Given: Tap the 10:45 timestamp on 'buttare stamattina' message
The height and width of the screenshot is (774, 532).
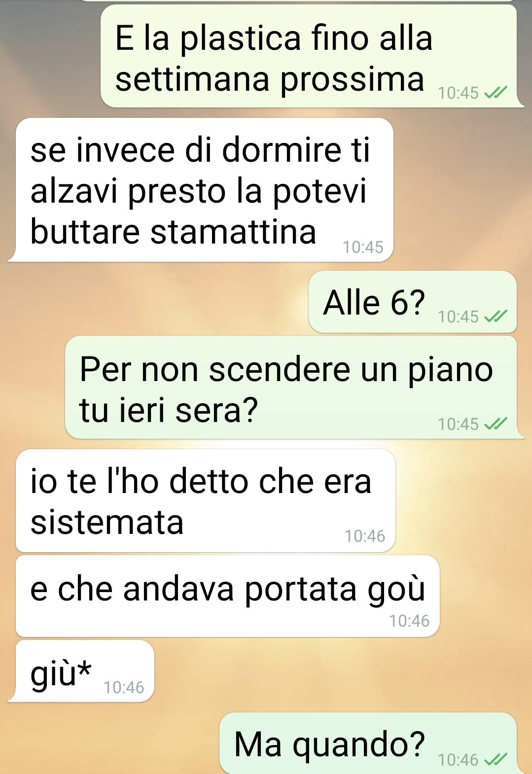Looking at the screenshot, I should point(363,247).
